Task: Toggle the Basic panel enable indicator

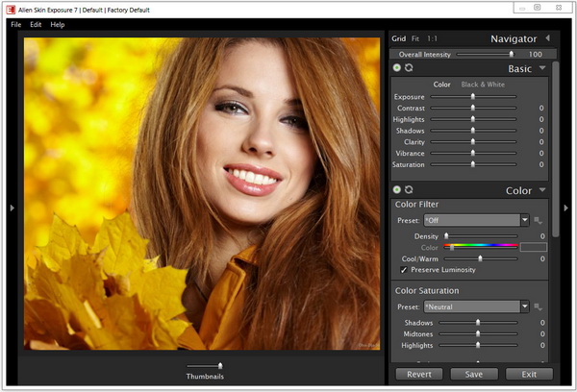Action: [x=397, y=69]
